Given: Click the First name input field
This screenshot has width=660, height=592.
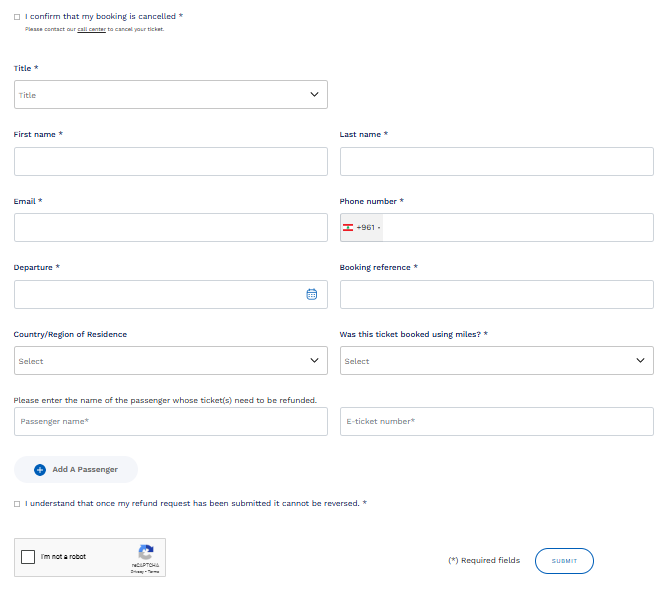Looking at the screenshot, I should click(170, 162).
